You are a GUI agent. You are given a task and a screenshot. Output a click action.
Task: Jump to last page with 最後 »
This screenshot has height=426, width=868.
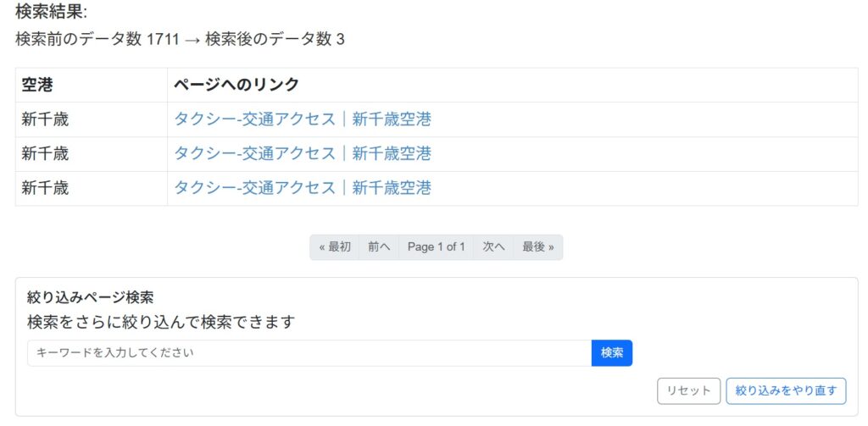click(537, 247)
